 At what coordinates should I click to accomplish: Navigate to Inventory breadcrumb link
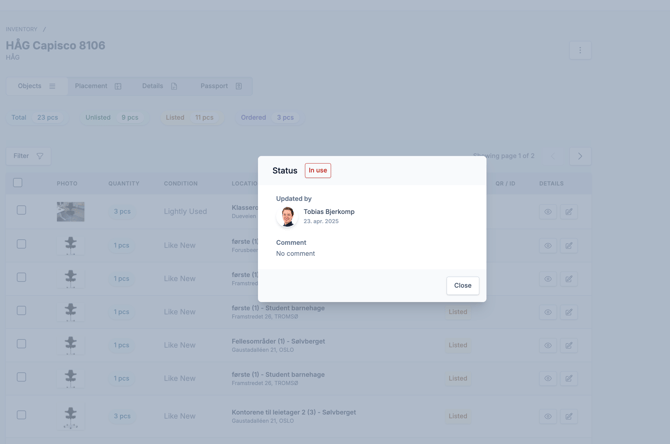pyautogui.click(x=21, y=29)
